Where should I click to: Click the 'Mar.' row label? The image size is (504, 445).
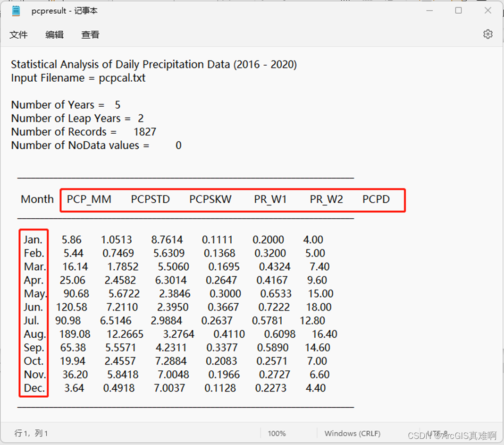click(x=35, y=267)
